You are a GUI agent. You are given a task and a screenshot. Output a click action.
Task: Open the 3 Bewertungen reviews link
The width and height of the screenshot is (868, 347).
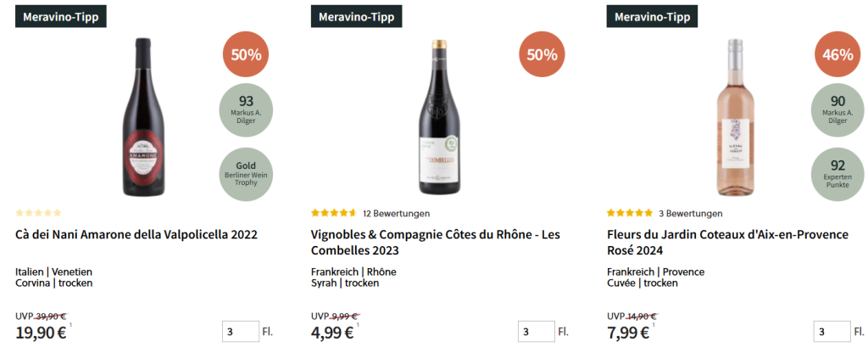[x=690, y=213]
